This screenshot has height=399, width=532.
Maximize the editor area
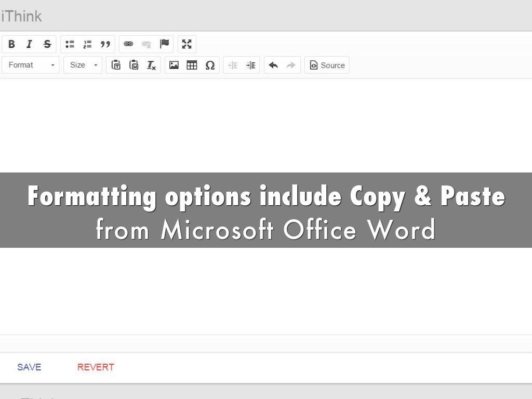point(187,44)
